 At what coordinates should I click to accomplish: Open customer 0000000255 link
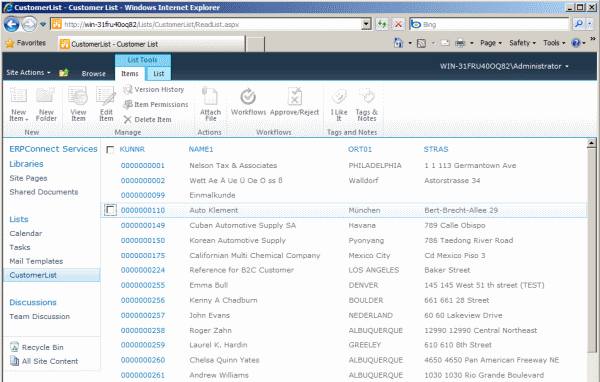(143, 285)
